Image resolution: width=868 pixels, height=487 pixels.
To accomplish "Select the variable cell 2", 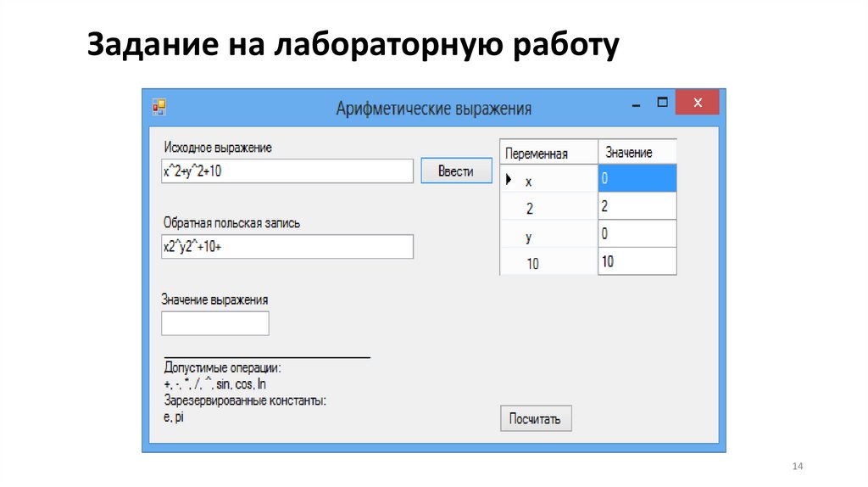I will pyautogui.click(x=548, y=206).
